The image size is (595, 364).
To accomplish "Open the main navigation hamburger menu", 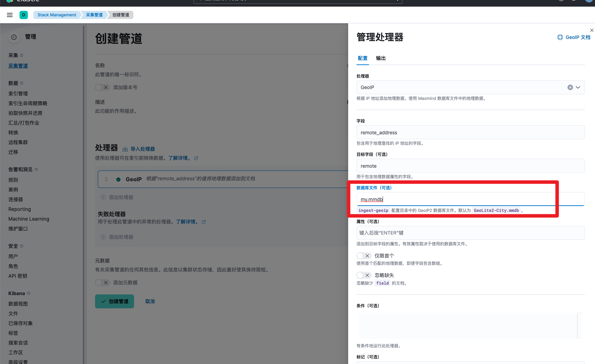I will click(9, 15).
